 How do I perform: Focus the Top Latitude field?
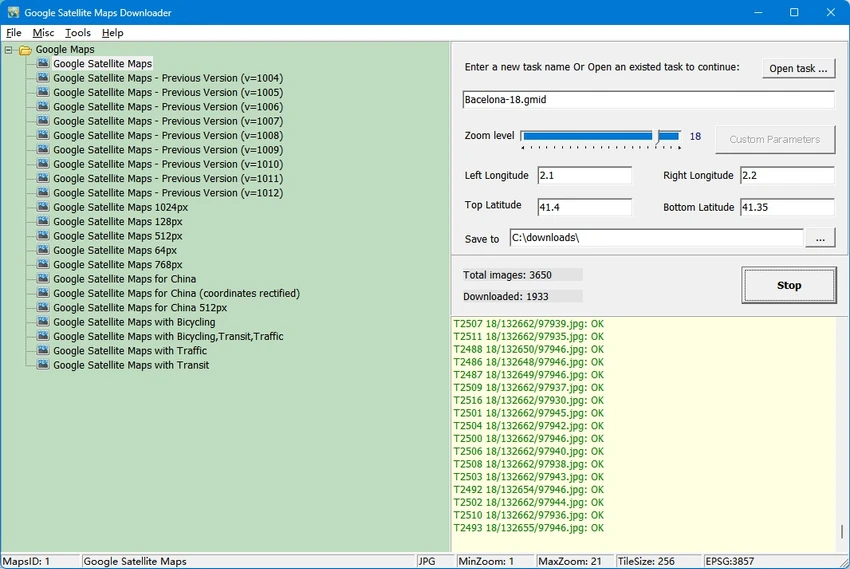584,207
